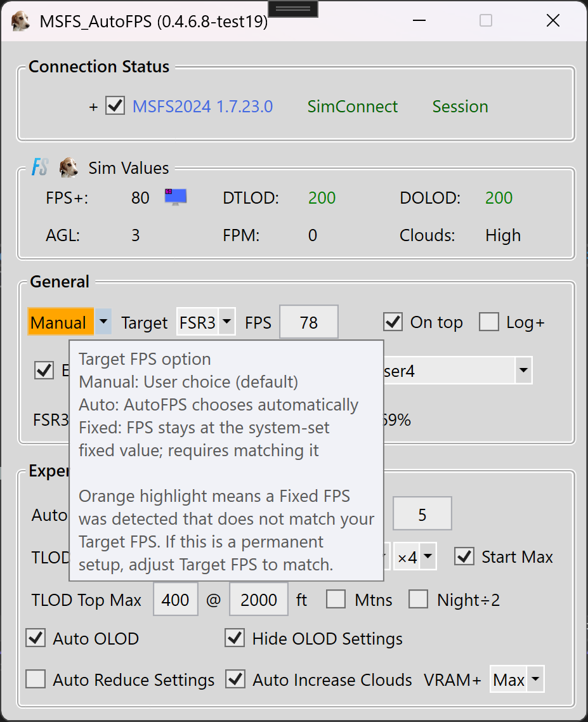
Task: Click the DOLOD value 200
Action: pos(499,197)
